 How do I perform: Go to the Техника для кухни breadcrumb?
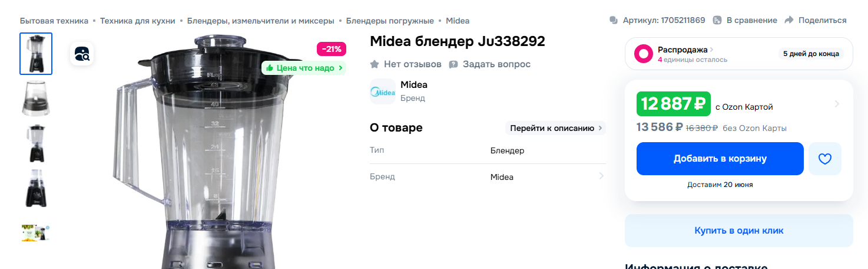138,21
